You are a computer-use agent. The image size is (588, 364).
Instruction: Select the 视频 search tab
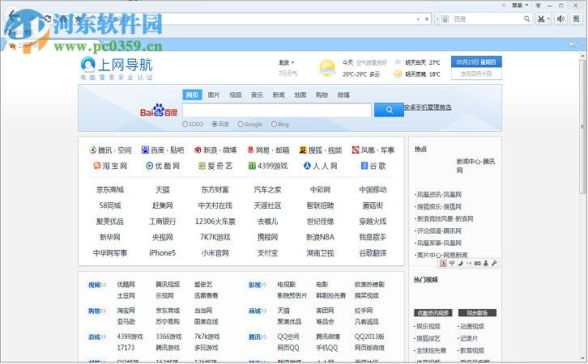click(235, 95)
